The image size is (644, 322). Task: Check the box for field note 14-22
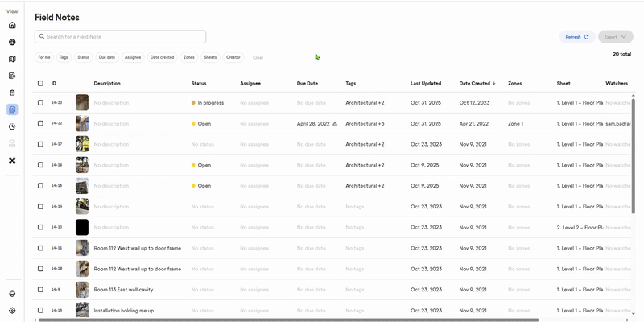point(40,123)
